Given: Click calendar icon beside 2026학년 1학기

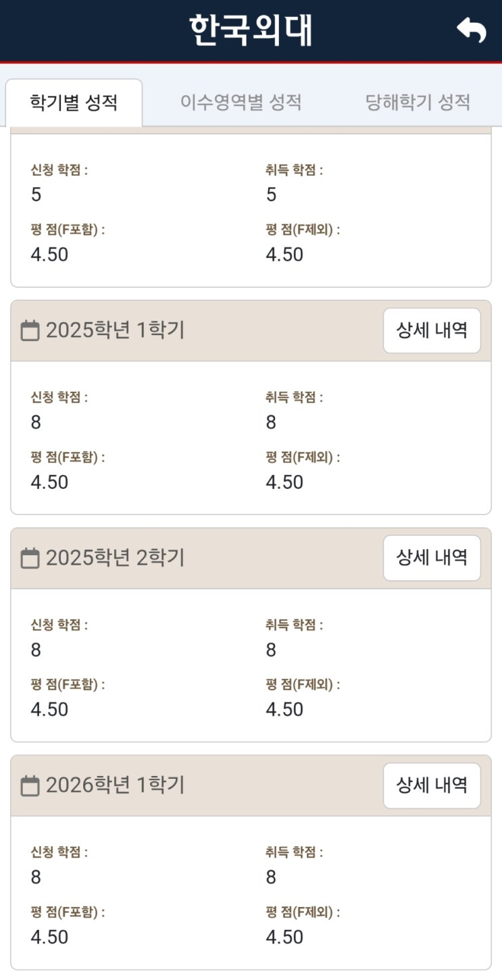Looking at the screenshot, I should coord(30,786).
